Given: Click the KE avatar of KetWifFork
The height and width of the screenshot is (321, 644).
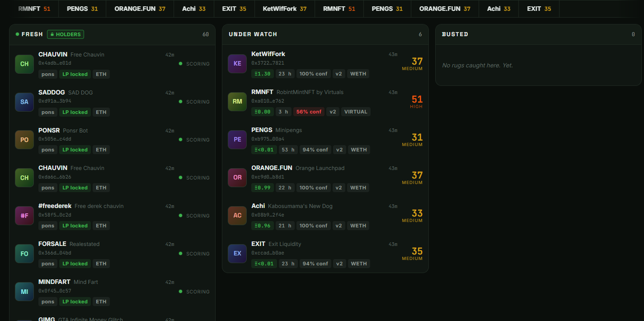Looking at the screenshot, I should tap(237, 64).
